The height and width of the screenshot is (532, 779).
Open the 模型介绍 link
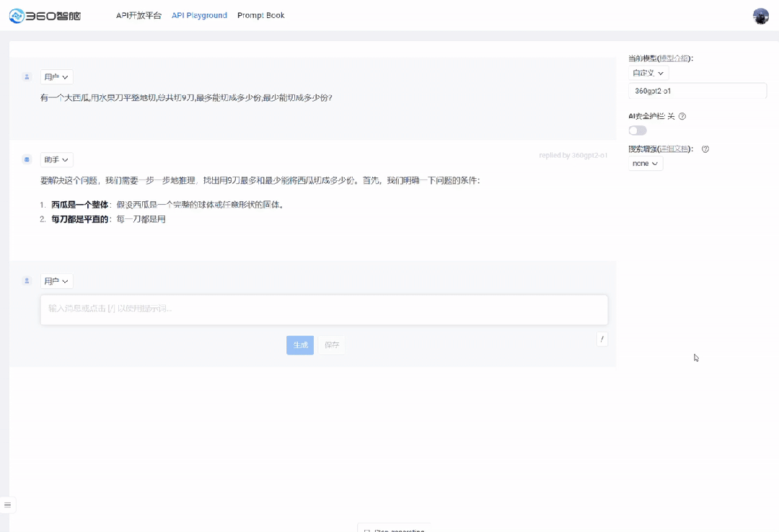pyautogui.click(x=674, y=58)
